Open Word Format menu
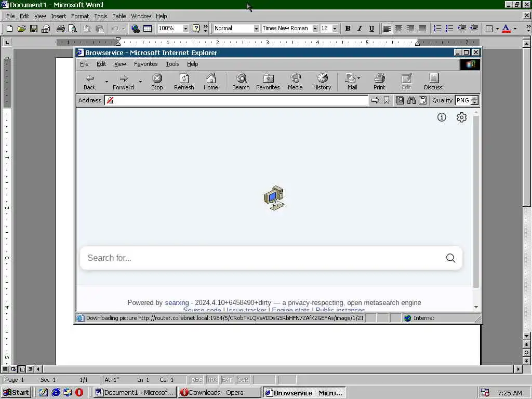The image size is (532, 399). 79,16
